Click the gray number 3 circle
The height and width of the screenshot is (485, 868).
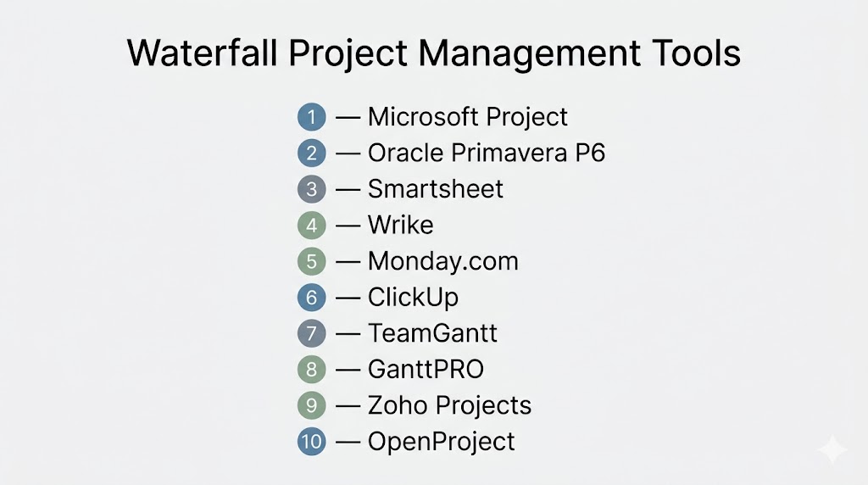pyautogui.click(x=311, y=189)
